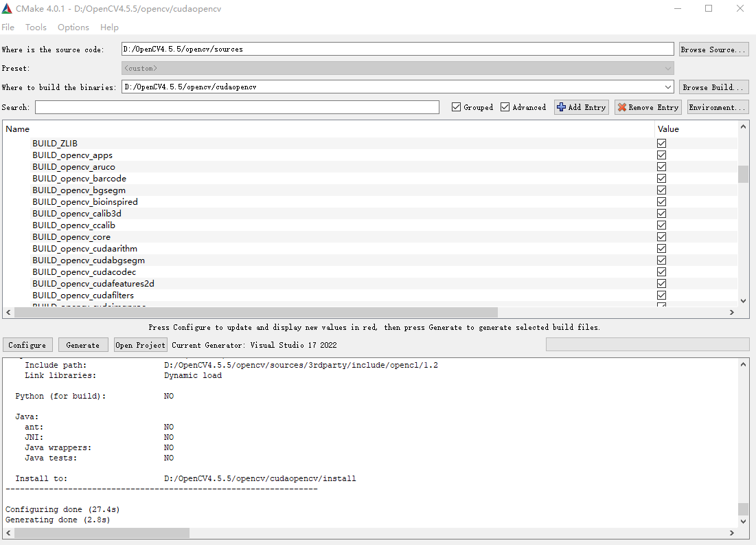Open the Help menu

pos(109,27)
